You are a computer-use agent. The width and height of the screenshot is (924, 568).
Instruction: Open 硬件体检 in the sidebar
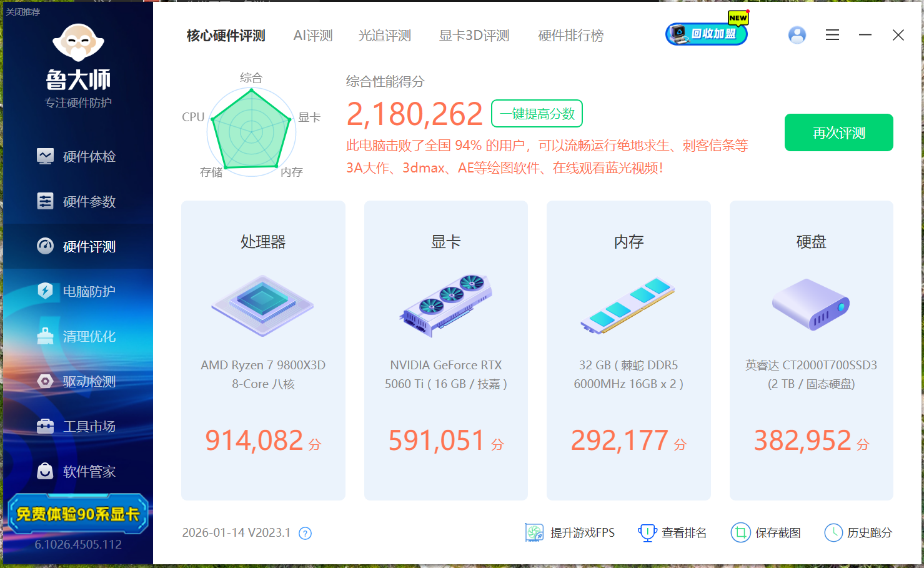point(78,156)
